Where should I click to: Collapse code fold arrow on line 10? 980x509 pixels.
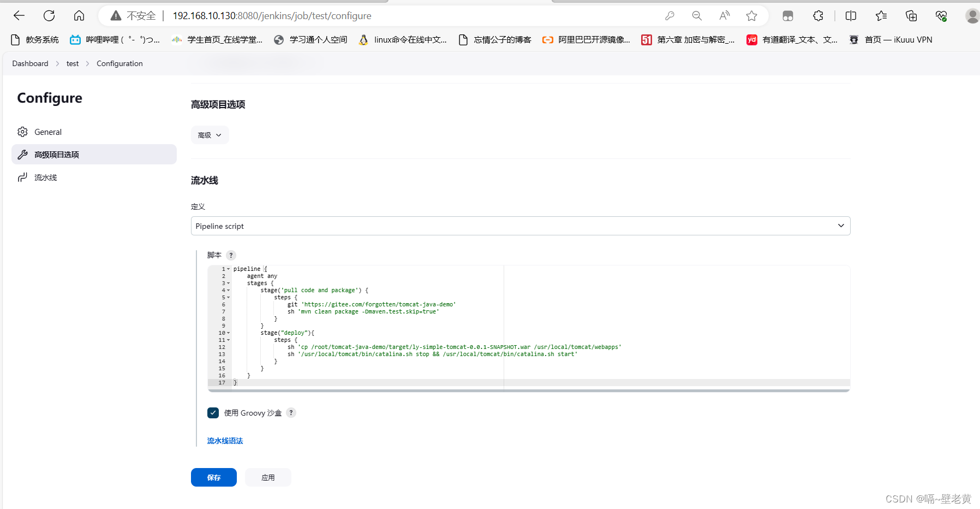(229, 333)
